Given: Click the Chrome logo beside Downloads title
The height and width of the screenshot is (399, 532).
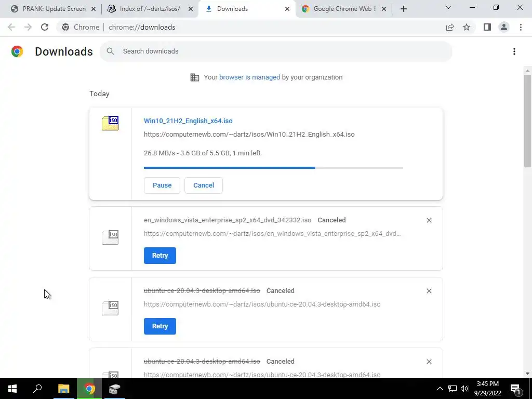Looking at the screenshot, I should tap(17, 51).
